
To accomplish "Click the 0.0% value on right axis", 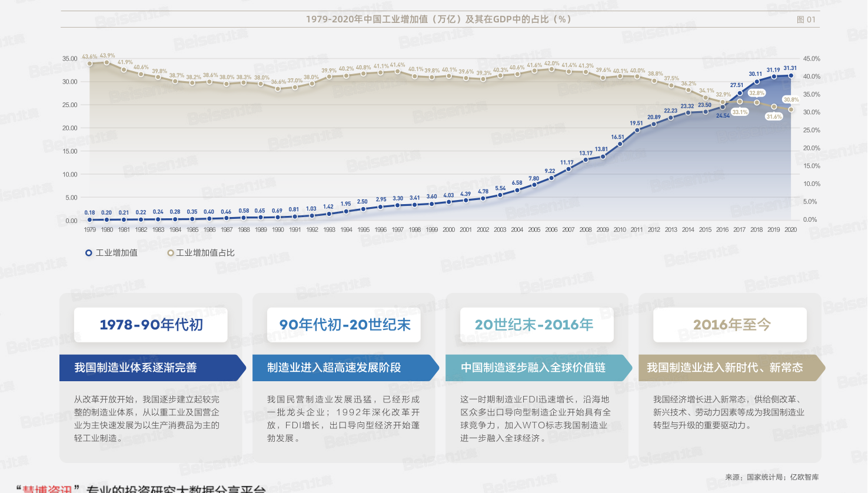I will pyautogui.click(x=810, y=220).
